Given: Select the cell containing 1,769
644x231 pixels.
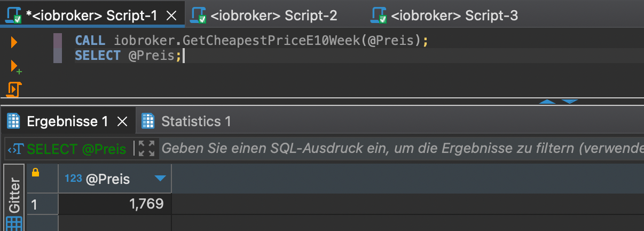Looking at the screenshot, I should coord(115,204).
